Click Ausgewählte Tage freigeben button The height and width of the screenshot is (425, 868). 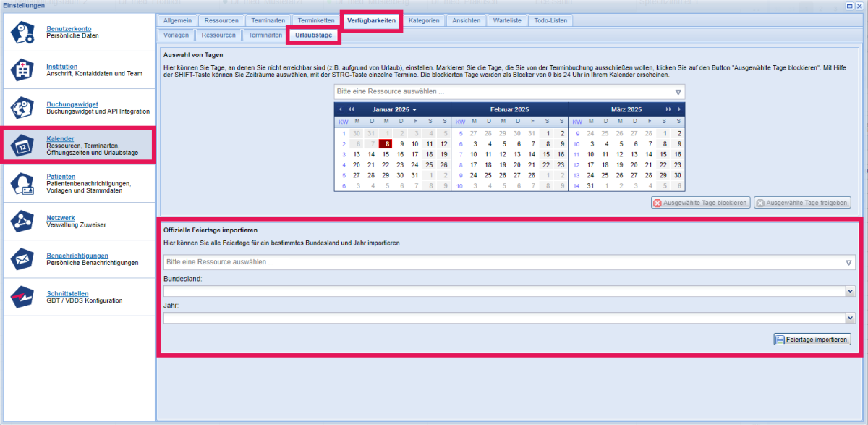tap(802, 203)
